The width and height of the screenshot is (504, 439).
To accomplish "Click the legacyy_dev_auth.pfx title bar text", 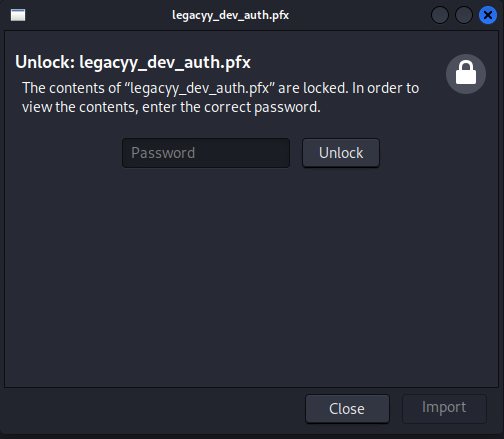I will click(230, 15).
